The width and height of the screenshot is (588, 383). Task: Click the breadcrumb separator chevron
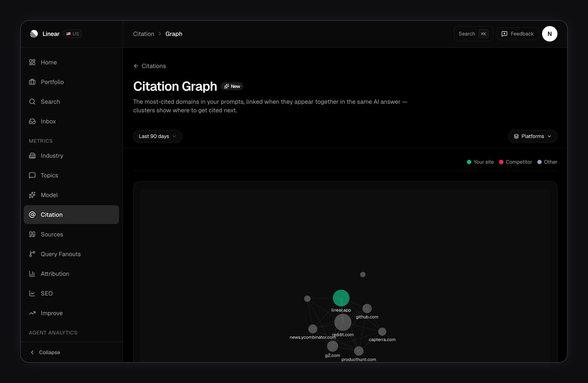[160, 34]
